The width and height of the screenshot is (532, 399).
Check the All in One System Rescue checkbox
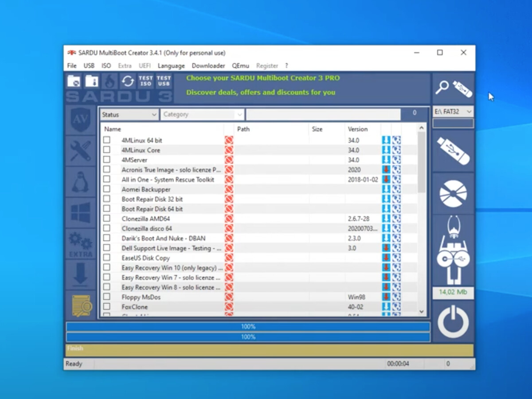click(107, 179)
